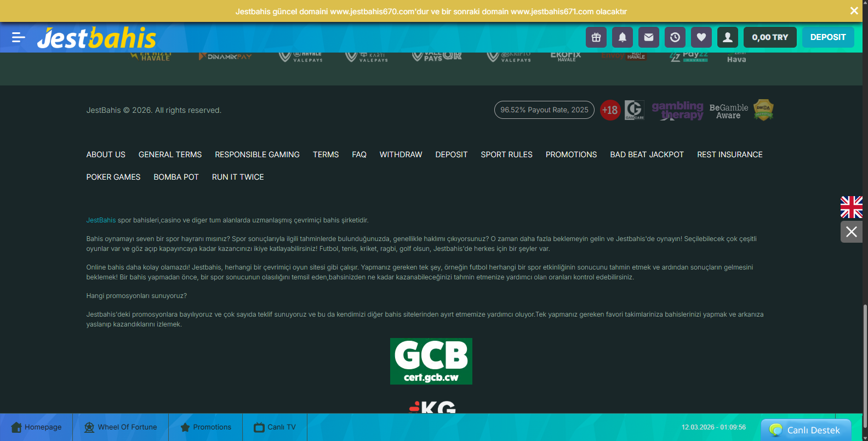Open the RESPONSIBLE GAMING footer link
This screenshot has width=868, height=441.
257,154
